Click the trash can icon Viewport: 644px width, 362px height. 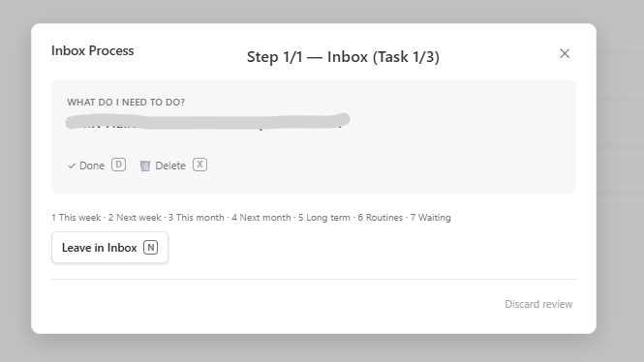(x=145, y=166)
